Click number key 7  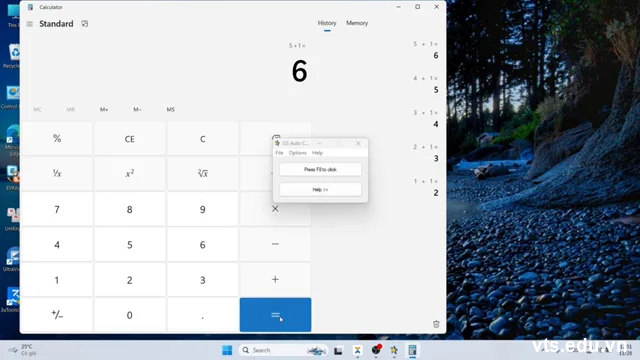pyautogui.click(x=57, y=209)
